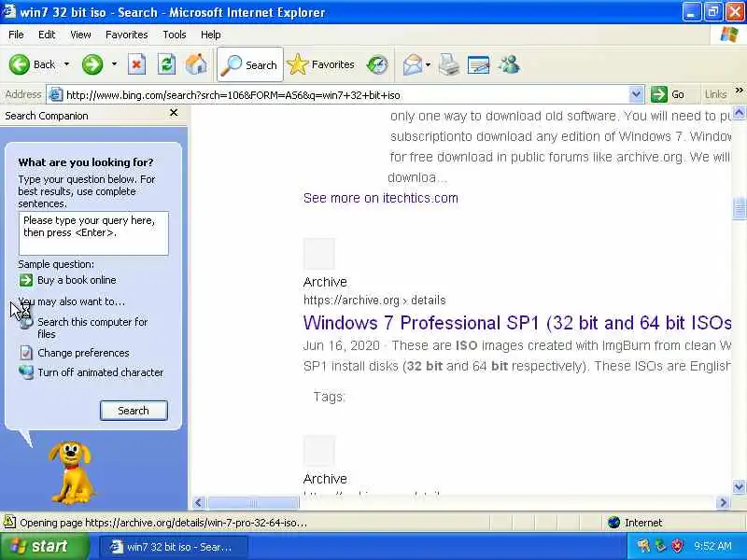Screen dimensions: 747x560
Task: Click the status bar page loading icon
Action: pos(9,522)
